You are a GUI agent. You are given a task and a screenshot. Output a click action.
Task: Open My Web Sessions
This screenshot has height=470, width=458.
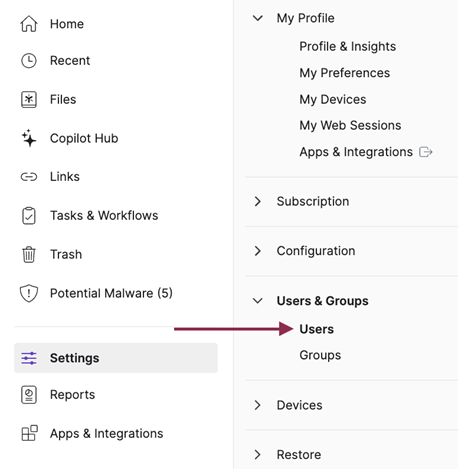350,126
